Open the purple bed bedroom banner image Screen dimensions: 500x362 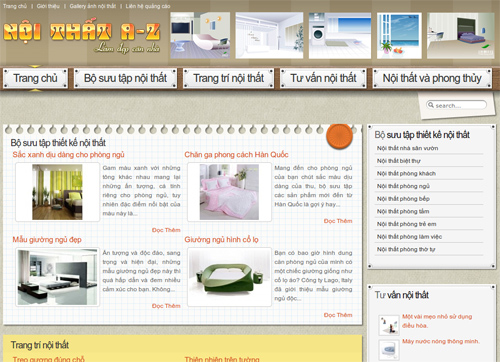[x=461, y=36]
